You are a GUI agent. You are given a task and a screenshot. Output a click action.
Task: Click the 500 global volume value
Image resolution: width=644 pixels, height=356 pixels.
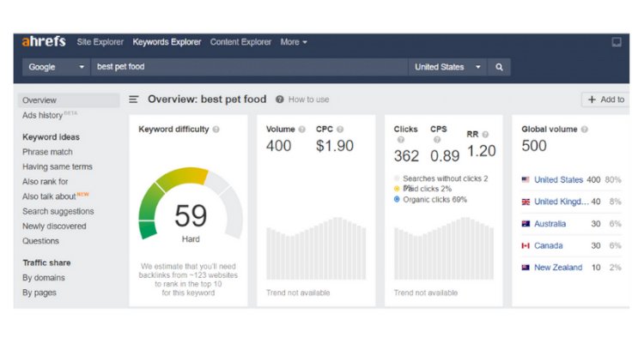(x=534, y=146)
